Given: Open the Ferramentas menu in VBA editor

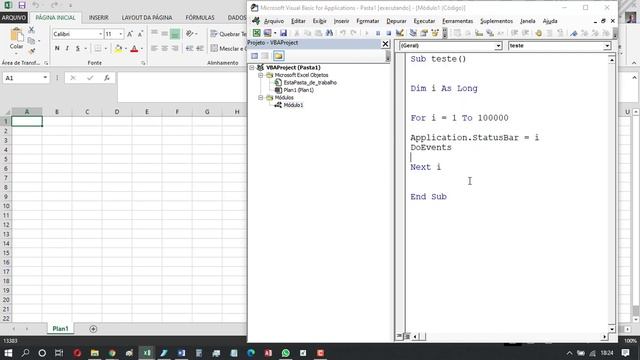Looking at the screenshot, I should point(458,21).
